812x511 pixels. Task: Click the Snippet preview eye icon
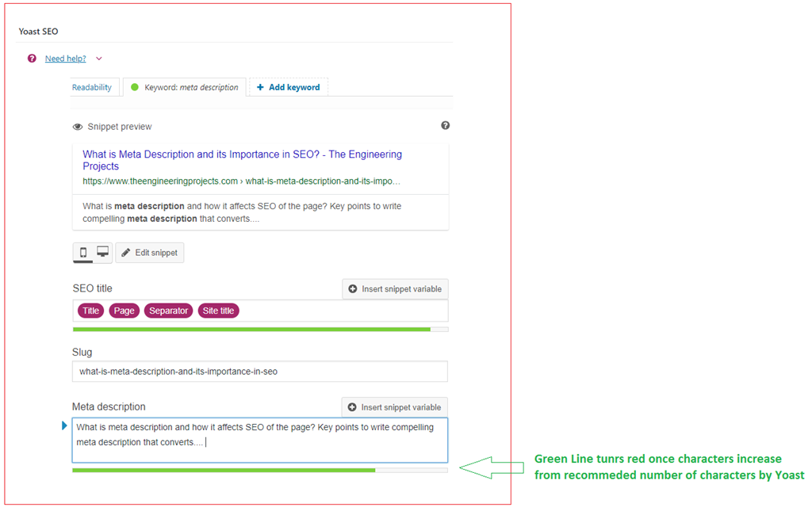click(x=78, y=127)
